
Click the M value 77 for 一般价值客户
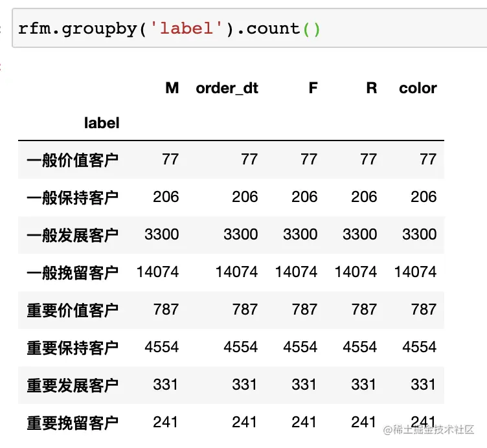[x=170, y=159]
